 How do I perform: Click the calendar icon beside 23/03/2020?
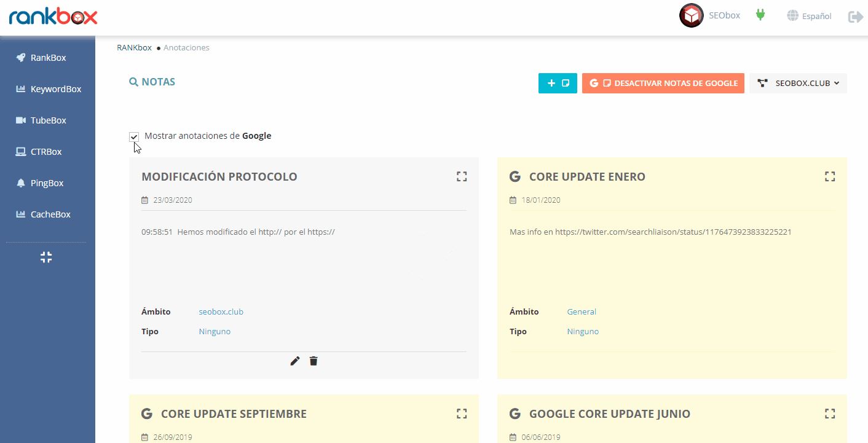click(x=144, y=200)
